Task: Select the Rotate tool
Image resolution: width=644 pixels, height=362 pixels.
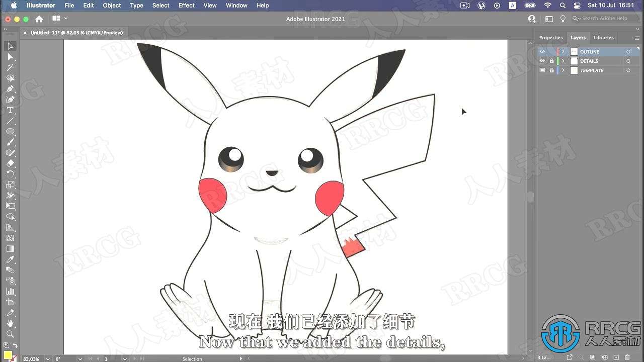Action: [x=10, y=174]
